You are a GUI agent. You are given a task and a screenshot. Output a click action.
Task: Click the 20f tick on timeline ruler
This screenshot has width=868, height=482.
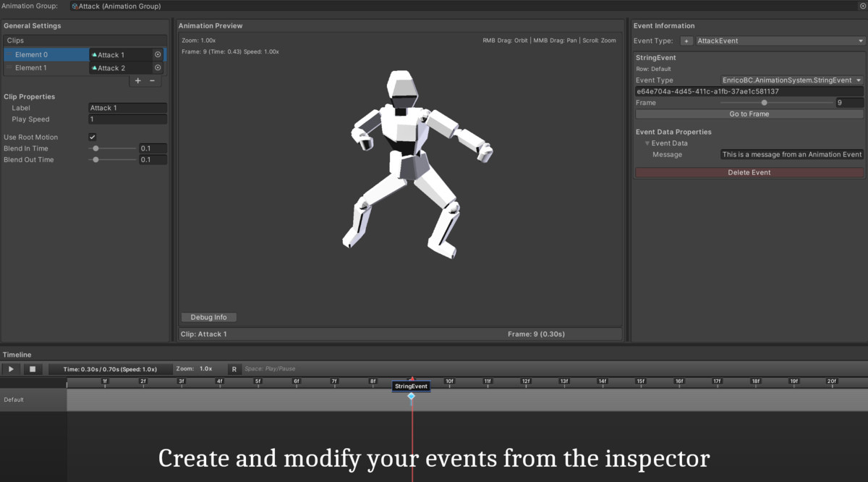(x=832, y=382)
